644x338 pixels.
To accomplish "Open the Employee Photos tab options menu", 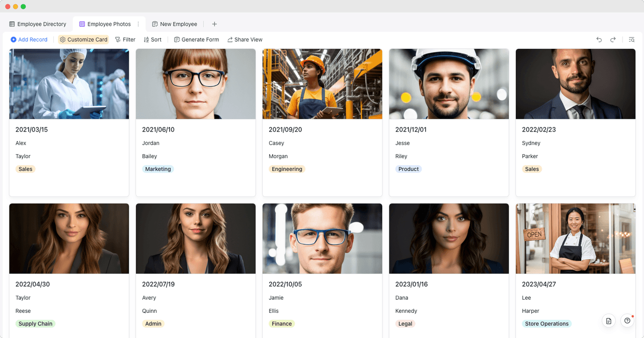I will (138, 24).
